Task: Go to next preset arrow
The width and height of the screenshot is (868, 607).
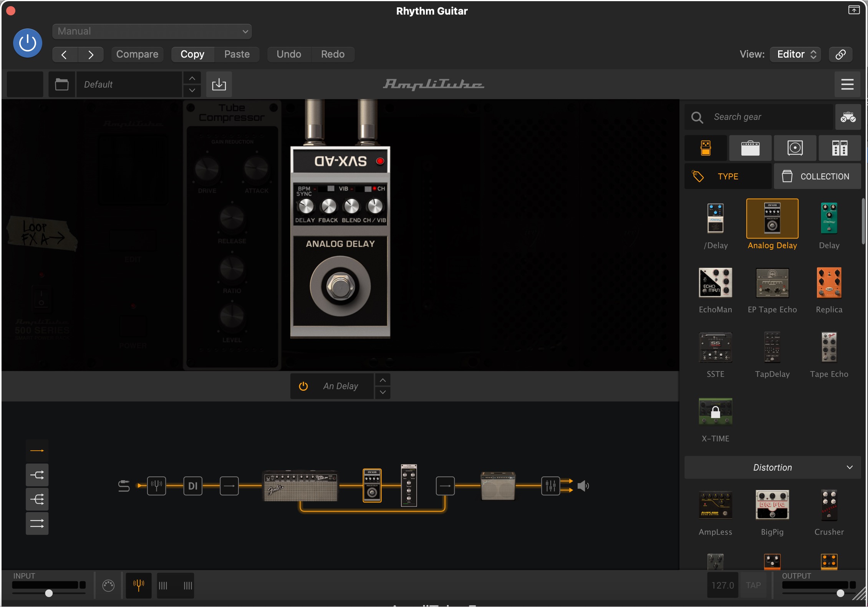Action: click(x=91, y=55)
